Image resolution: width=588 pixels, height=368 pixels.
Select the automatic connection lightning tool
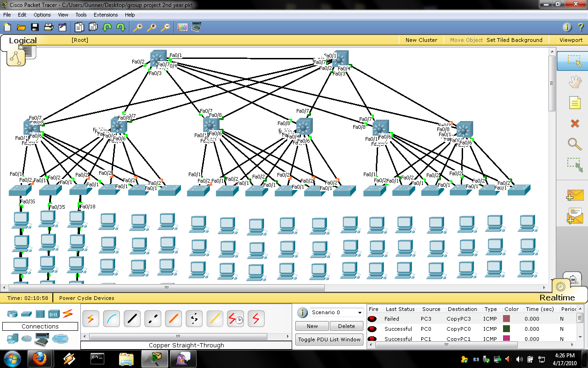(90, 318)
